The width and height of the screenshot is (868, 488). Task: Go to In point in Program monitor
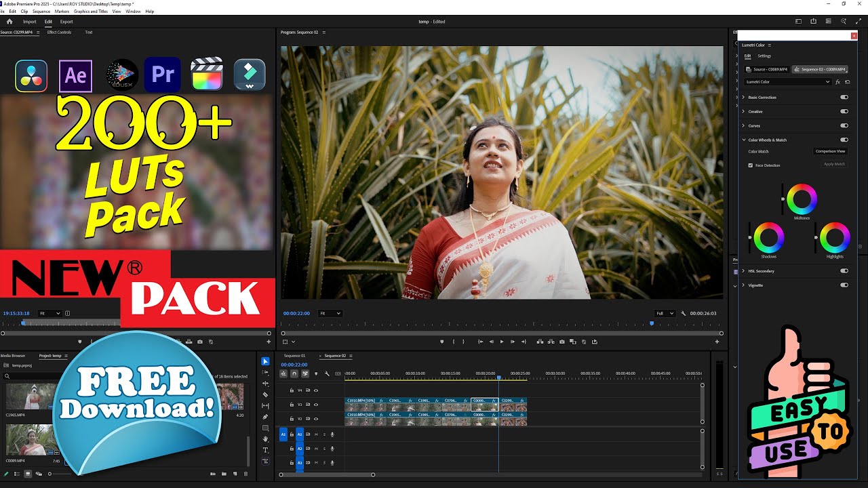click(x=480, y=342)
